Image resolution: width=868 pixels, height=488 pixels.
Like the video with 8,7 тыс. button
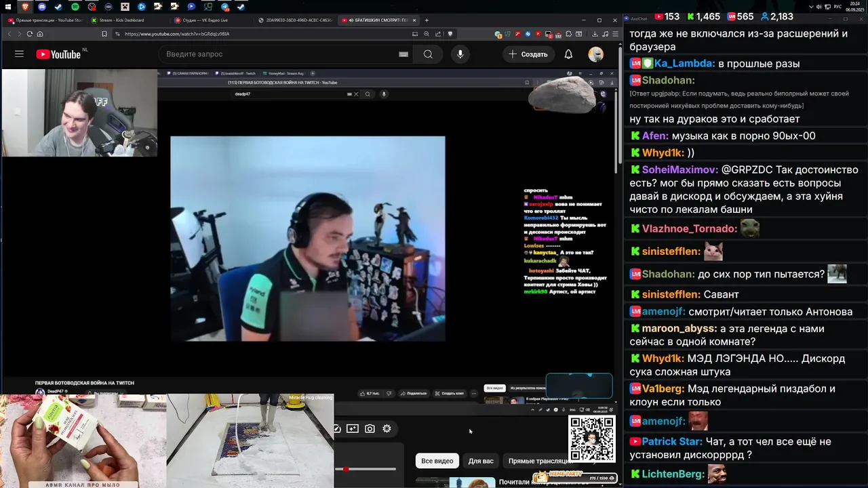pos(370,393)
